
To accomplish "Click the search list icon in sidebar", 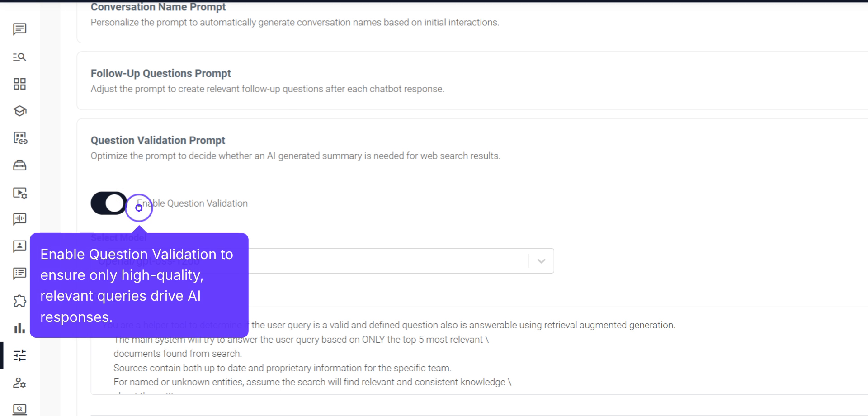I will pos(19,57).
